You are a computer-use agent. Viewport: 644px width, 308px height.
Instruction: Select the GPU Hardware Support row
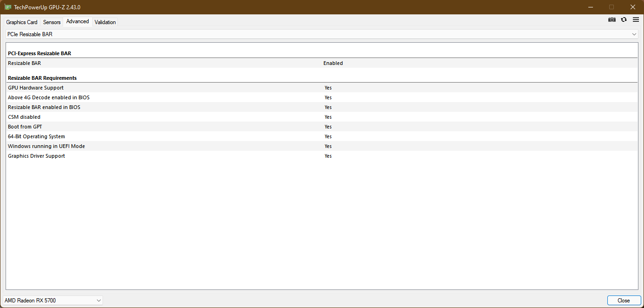tap(322, 88)
